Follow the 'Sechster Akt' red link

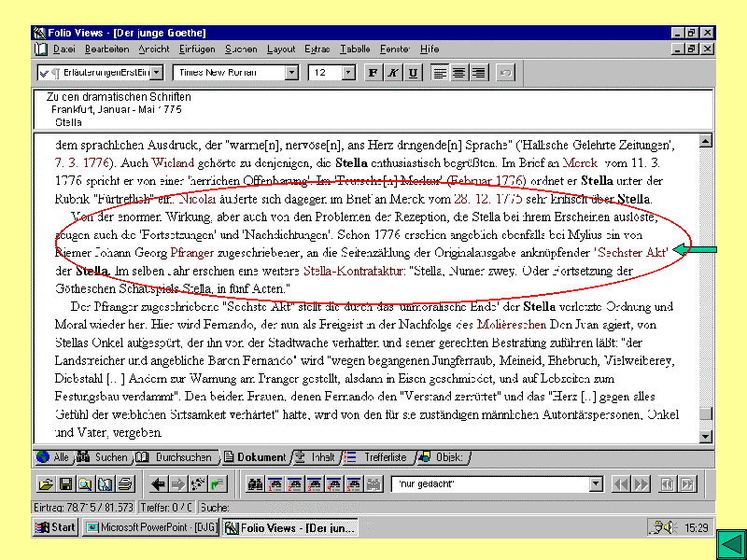[x=632, y=253]
